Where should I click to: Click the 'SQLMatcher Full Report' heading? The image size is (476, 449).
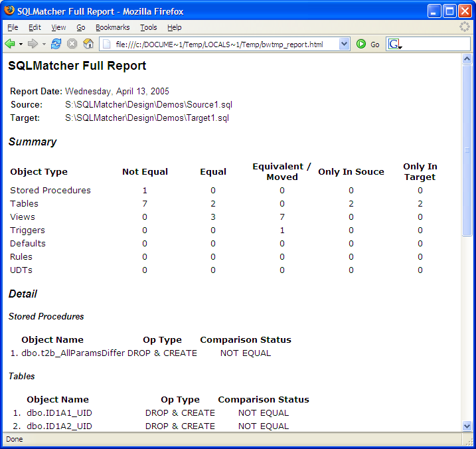[77, 66]
